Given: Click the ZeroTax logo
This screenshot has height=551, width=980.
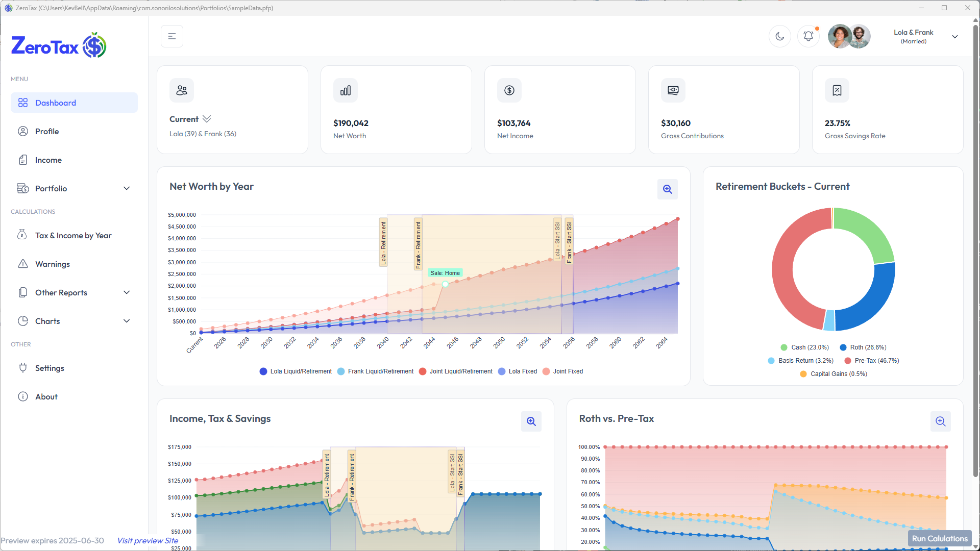Looking at the screenshot, I should tap(59, 46).
